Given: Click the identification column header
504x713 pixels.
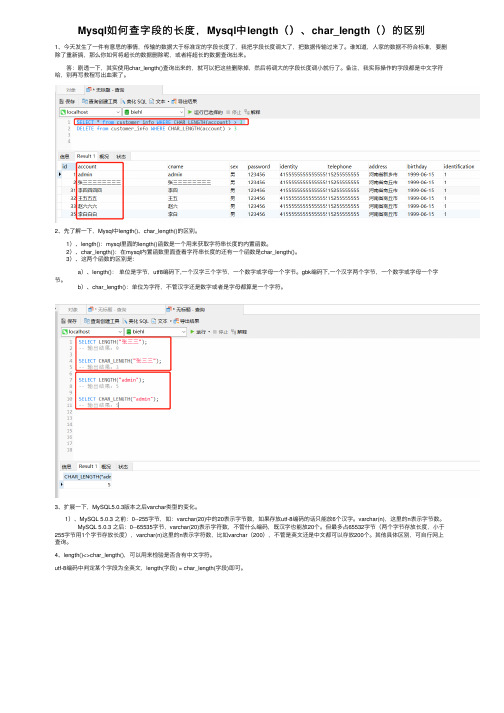Looking at the screenshot, I should pos(459,166).
